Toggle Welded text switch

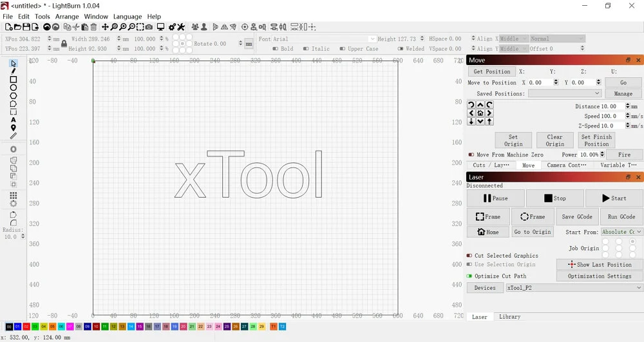[x=401, y=49]
